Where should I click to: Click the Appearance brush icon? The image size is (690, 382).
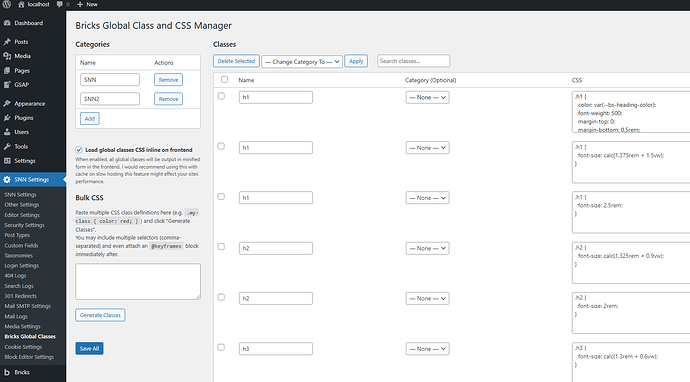[7, 103]
